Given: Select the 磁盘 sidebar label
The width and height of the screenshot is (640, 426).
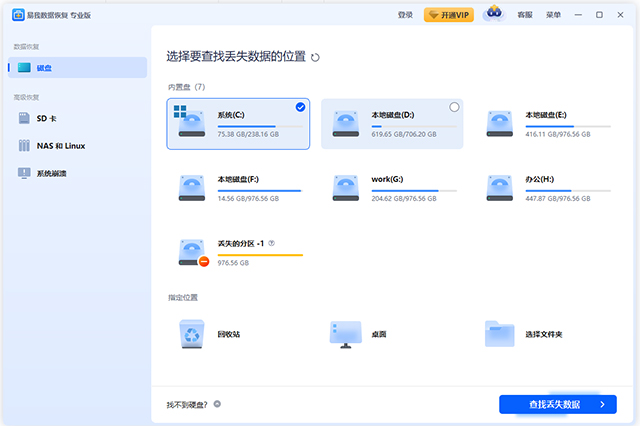Looking at the screenshot, I should coord(44,68).
